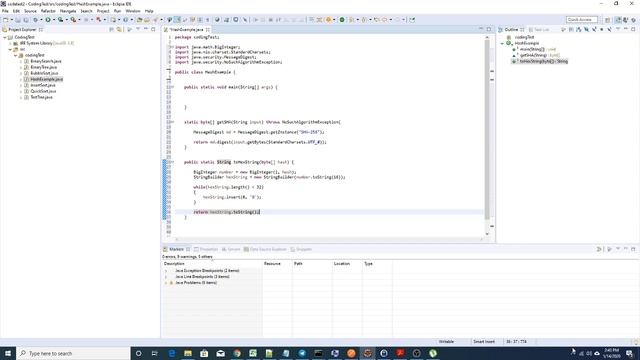Minimize the Project Explorer view
This screenshot has width=640, height=360.
click(146, 29)
